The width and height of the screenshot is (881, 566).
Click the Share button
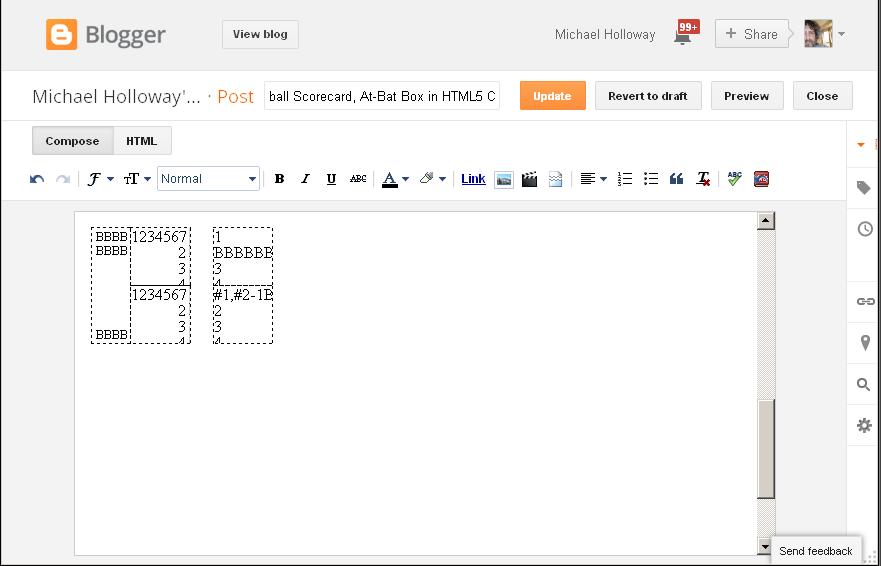pos(752,34)
